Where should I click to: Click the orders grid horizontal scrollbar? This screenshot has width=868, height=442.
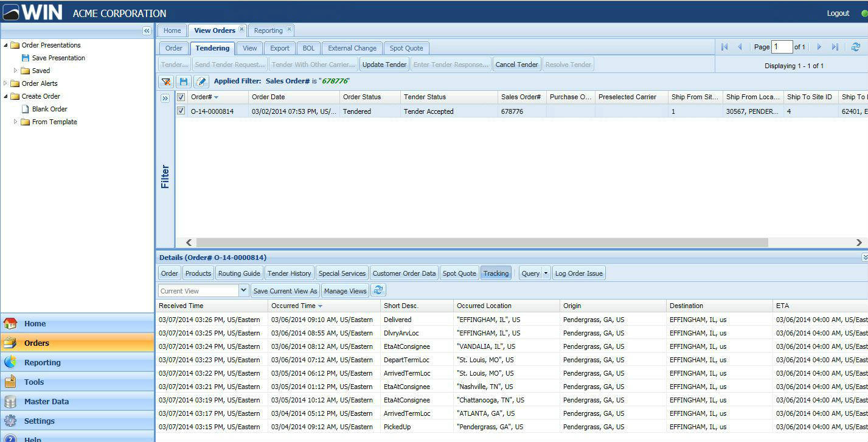point(482,242)
